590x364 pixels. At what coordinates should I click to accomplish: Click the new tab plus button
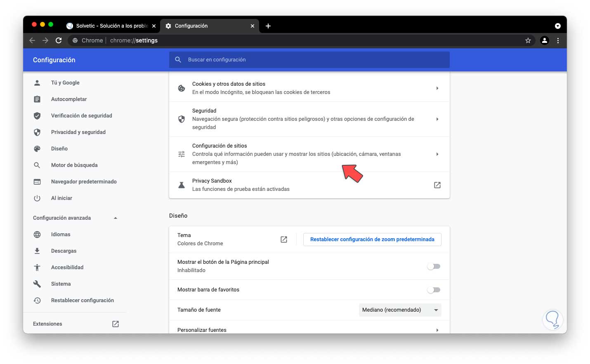click(268, 26)
